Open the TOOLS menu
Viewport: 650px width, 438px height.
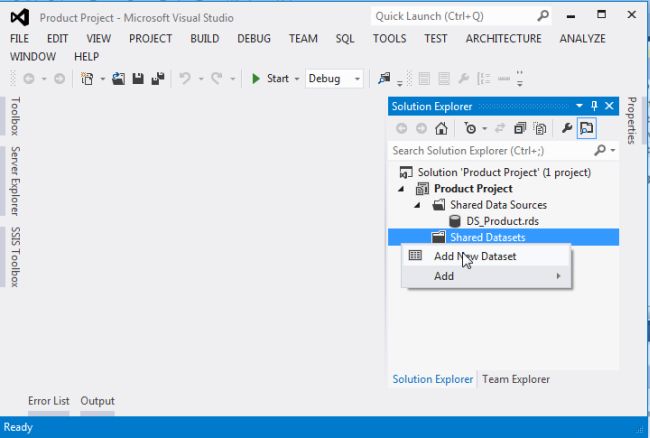pyautogui.click(x=389, y=39)
